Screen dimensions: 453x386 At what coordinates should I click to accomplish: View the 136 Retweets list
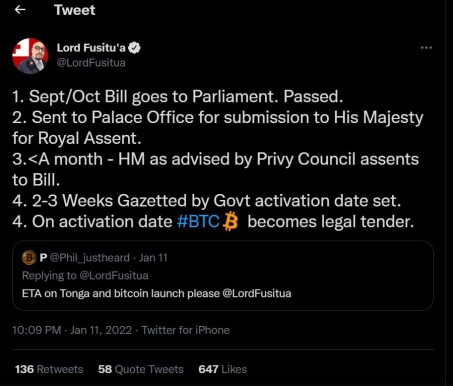[49, 369]
